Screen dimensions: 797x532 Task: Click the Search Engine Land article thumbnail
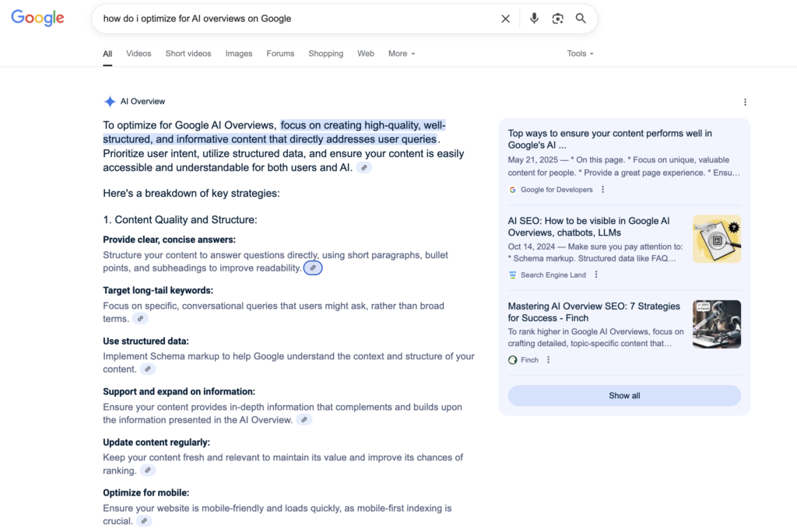[x=717, y=239]
